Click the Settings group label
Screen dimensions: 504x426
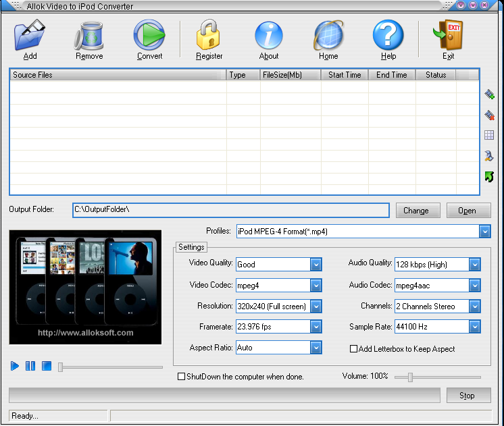pos(191,247)
